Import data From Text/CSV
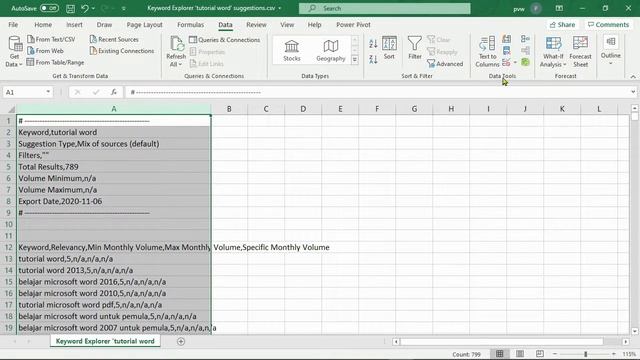 point(51,39)
